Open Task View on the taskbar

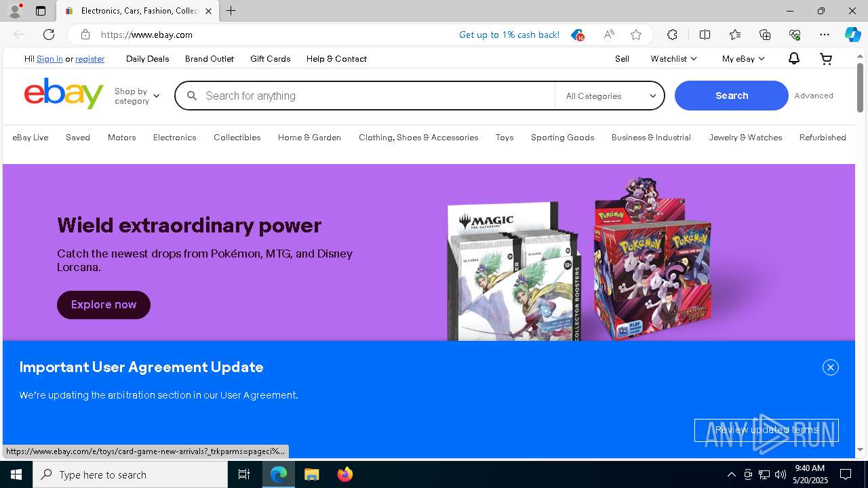click(244, 474)
